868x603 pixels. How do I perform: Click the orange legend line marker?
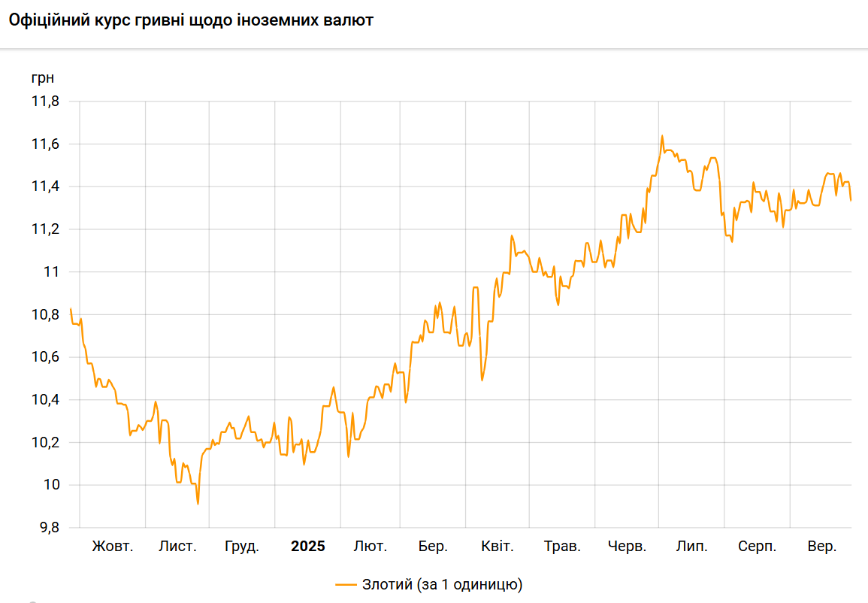tap(346, 583)
